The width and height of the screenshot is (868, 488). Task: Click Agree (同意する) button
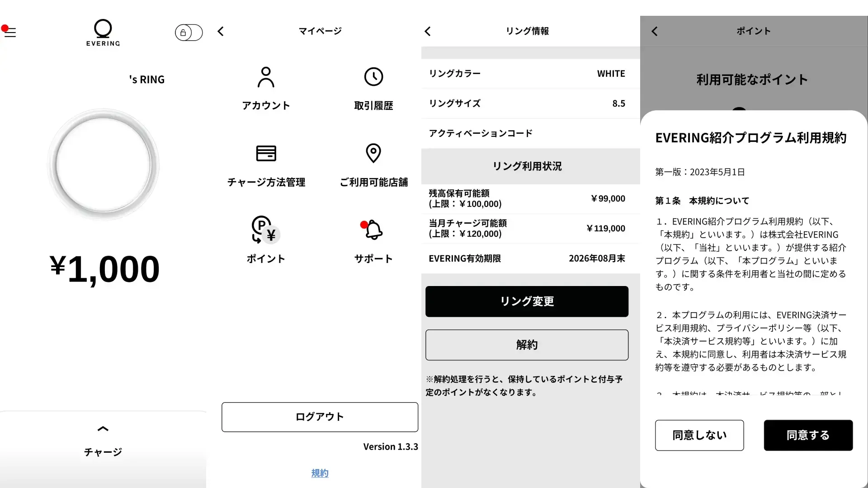(x=808, y=435)
